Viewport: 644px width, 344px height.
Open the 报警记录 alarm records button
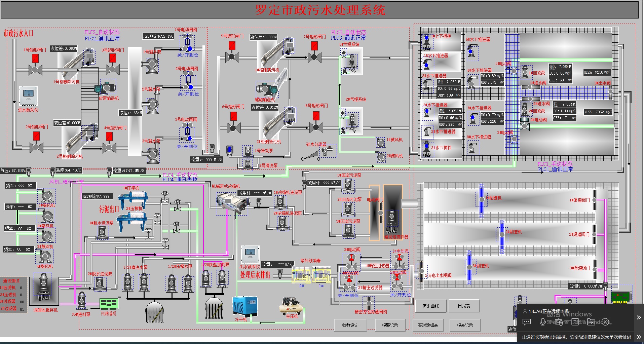click(x=390, y=325)
